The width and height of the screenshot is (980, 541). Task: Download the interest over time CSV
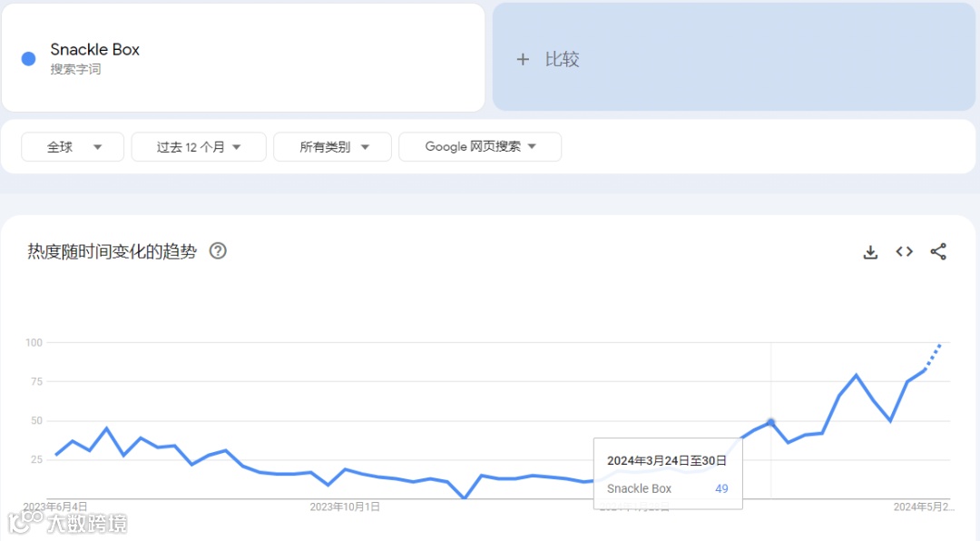(x=870, y=252)
